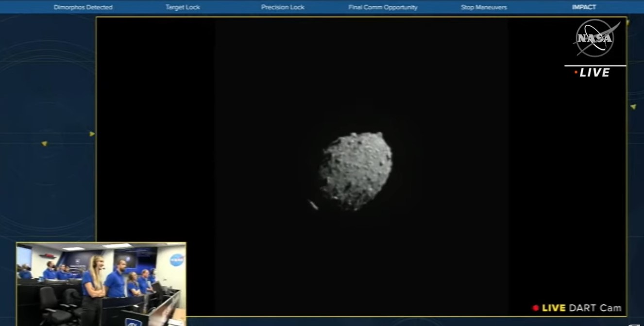The width and height of the screenshot is (644, 326).
Task: Select the highlighted IMPACT milestone
Action: (x=584, y=7)
